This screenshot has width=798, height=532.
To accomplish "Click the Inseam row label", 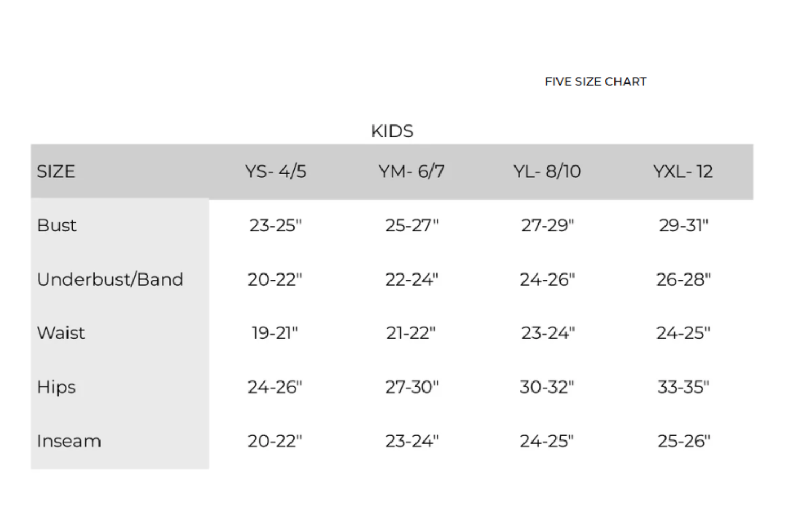I will (x=69, y=441).
